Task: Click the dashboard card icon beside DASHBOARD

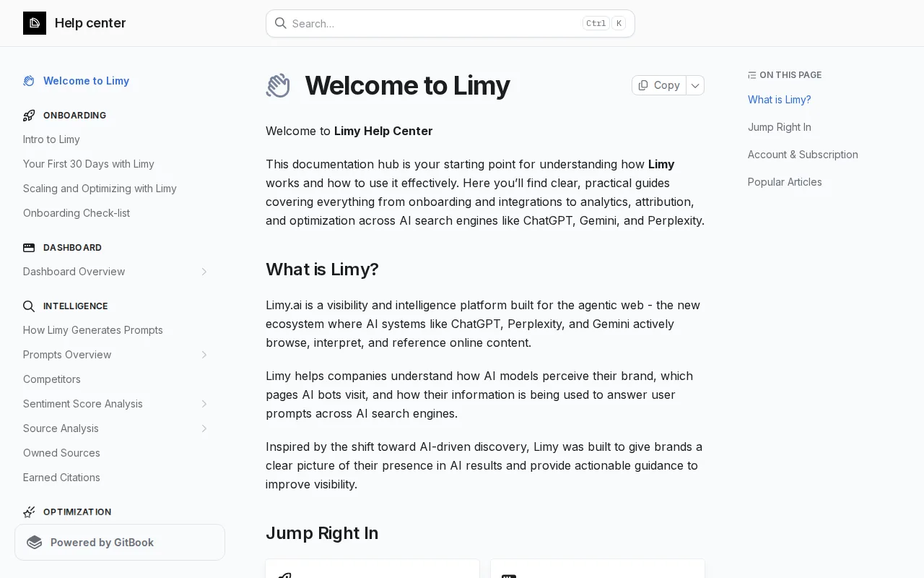Action: pos(29,248)
